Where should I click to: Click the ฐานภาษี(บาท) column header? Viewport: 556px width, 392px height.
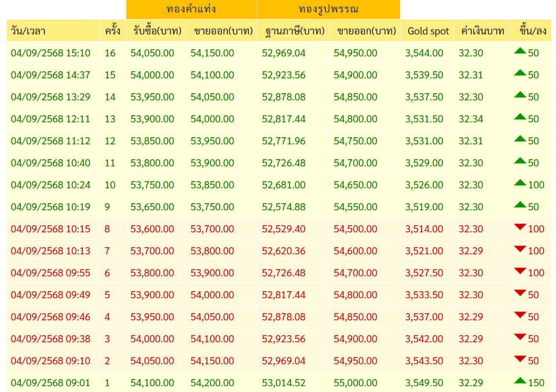coord(293,31)
